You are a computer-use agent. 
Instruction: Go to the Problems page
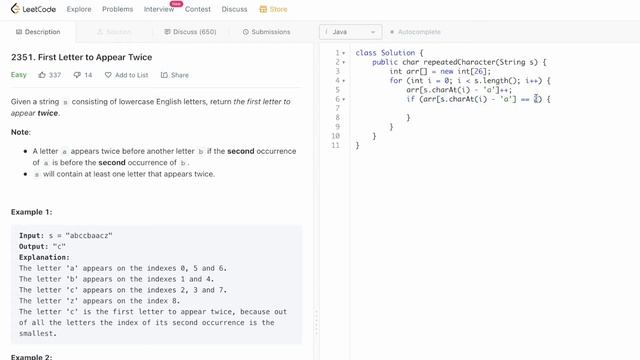click(118, 9)
